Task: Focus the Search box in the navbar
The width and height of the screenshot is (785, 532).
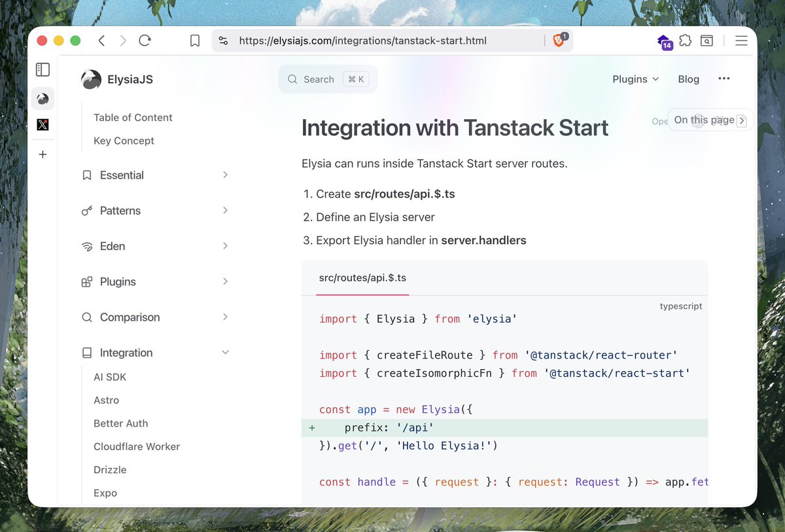Action: pos(328,79)
